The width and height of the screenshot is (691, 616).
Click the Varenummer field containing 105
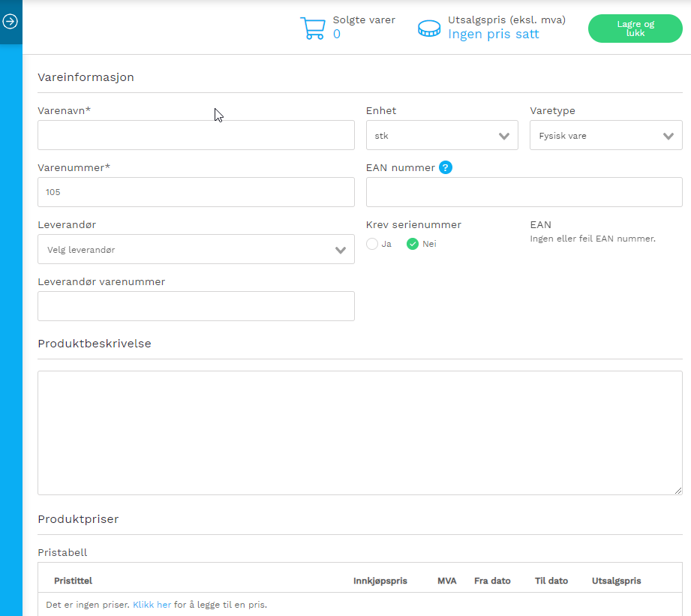[x=196, y=192]
